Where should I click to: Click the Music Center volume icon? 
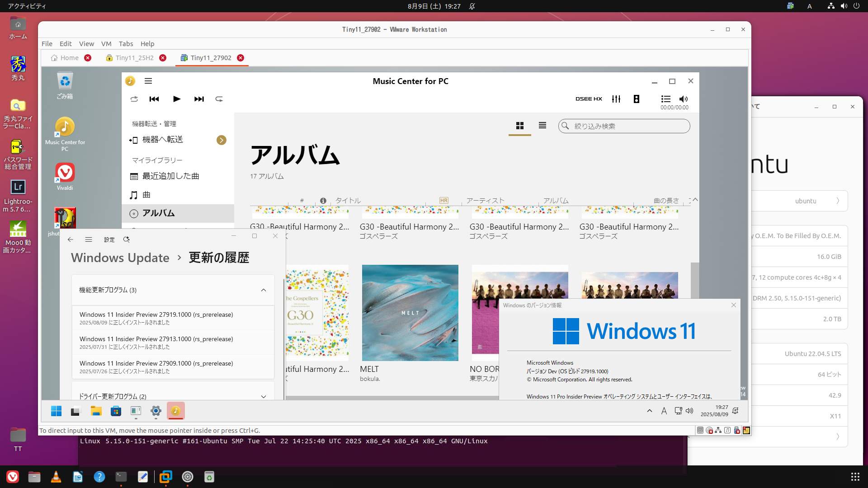pyautogui.click(x=684, y=99)
